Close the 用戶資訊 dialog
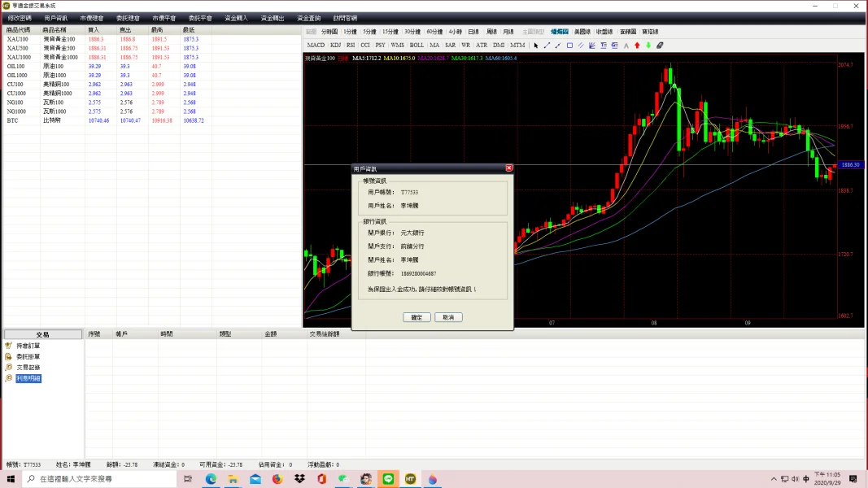The height and width of the screenshot is (488, 868). (508, 168)
